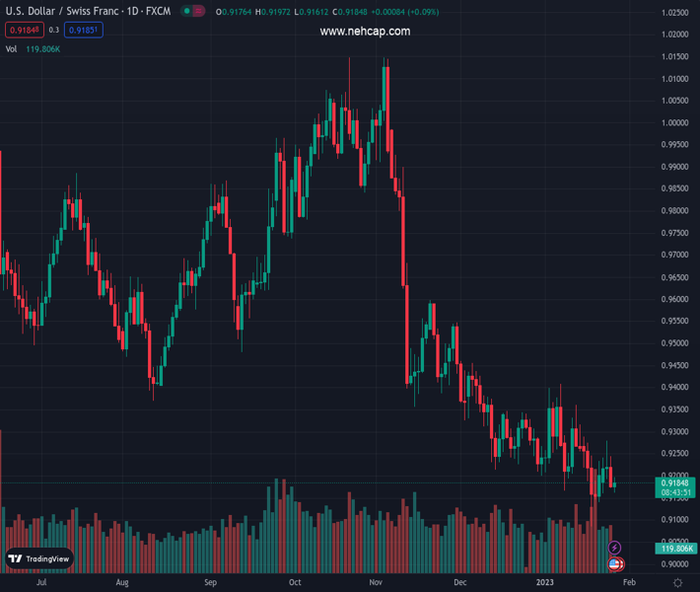
Task: Click the blue buy price 0.91851 button
Action: point(84,30)
